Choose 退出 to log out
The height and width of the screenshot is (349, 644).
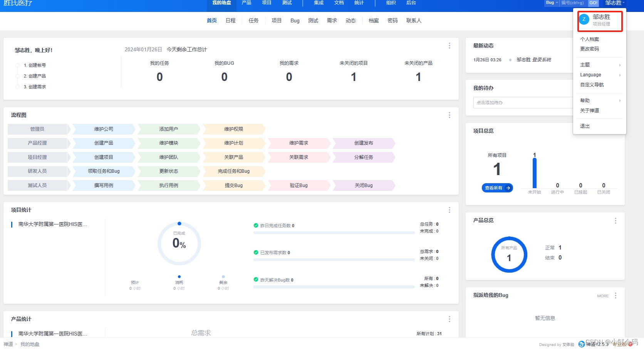[585, 126]
